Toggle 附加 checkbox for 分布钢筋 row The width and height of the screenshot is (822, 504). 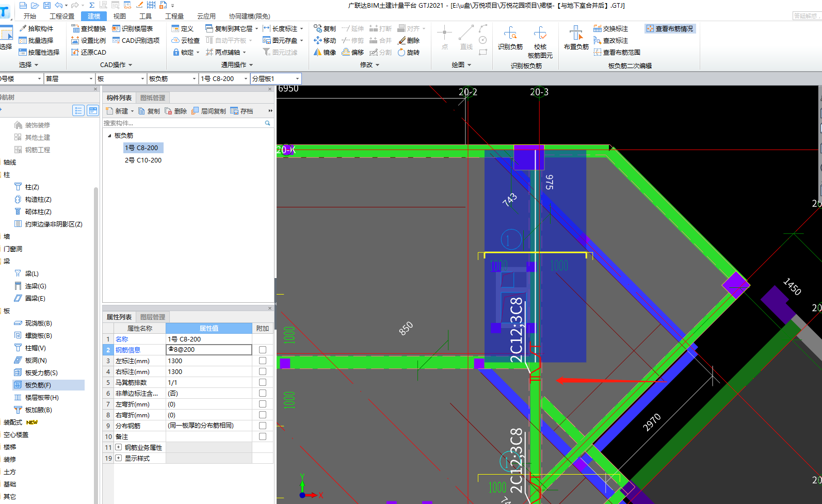coord(263,426)
